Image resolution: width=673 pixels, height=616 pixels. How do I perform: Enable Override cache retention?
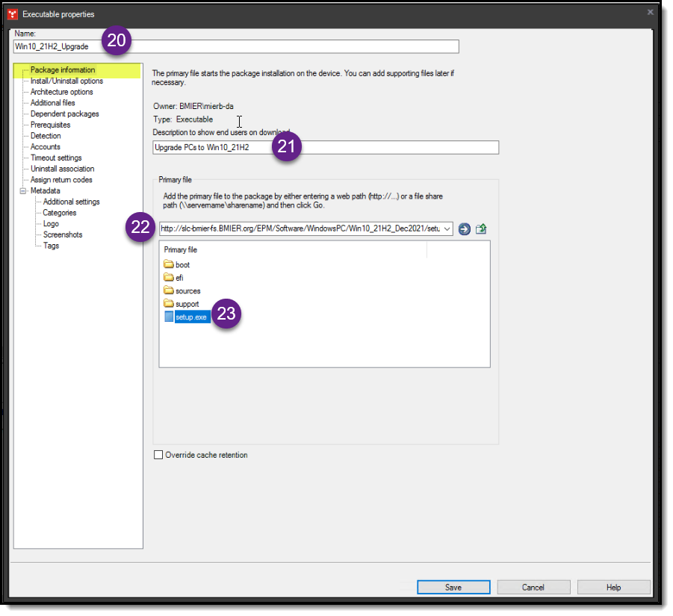point(158,455)
